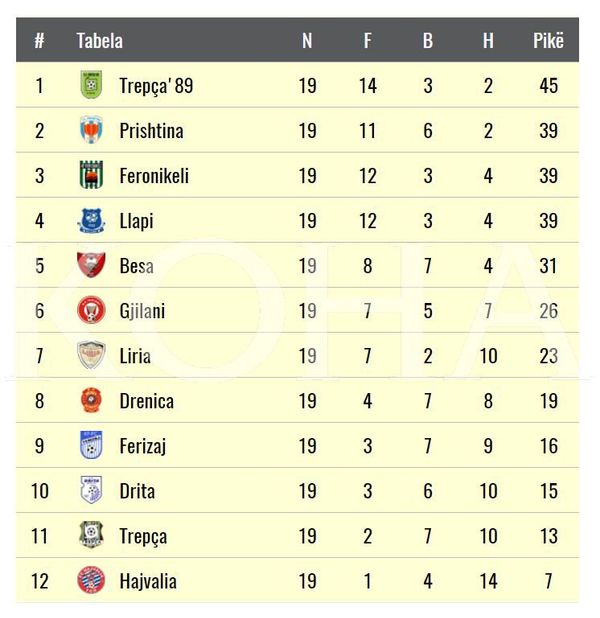600x618 pixels.
Task: Sort by the Pikë column header
Action: [548, 40]
